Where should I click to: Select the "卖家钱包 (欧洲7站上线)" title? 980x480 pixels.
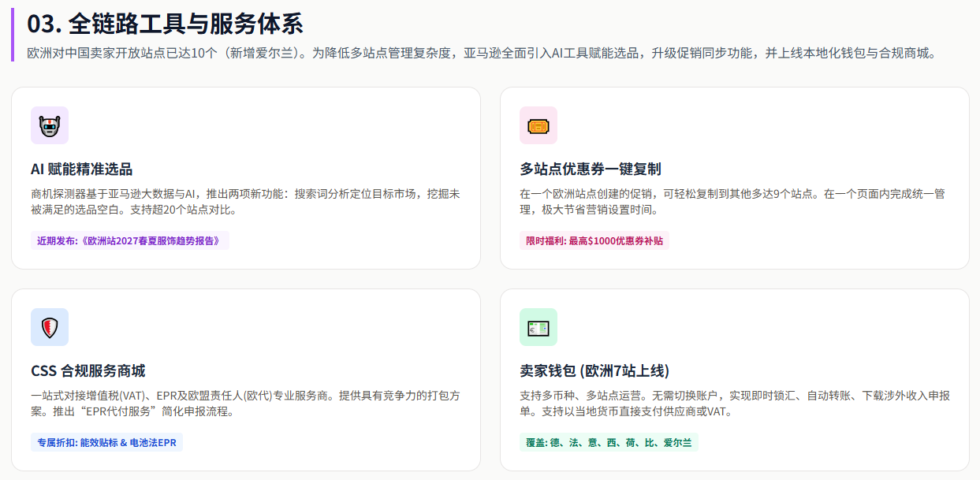coord(594,370)
